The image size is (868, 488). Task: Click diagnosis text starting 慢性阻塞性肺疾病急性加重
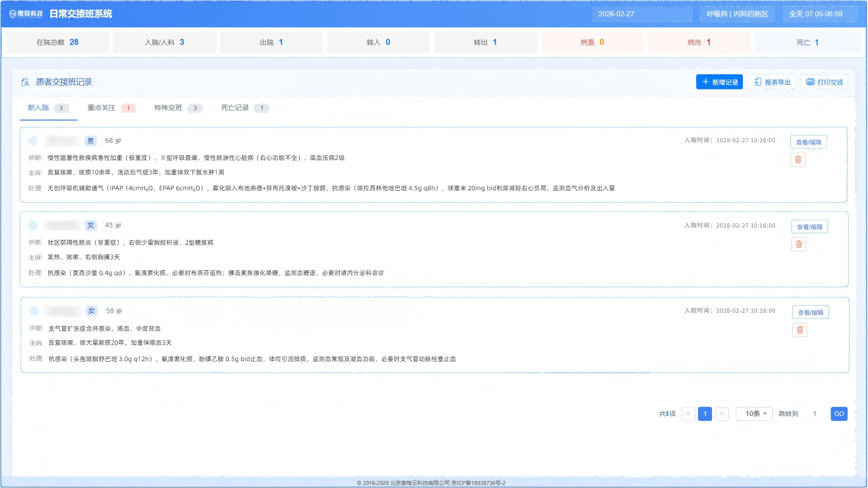196,158
